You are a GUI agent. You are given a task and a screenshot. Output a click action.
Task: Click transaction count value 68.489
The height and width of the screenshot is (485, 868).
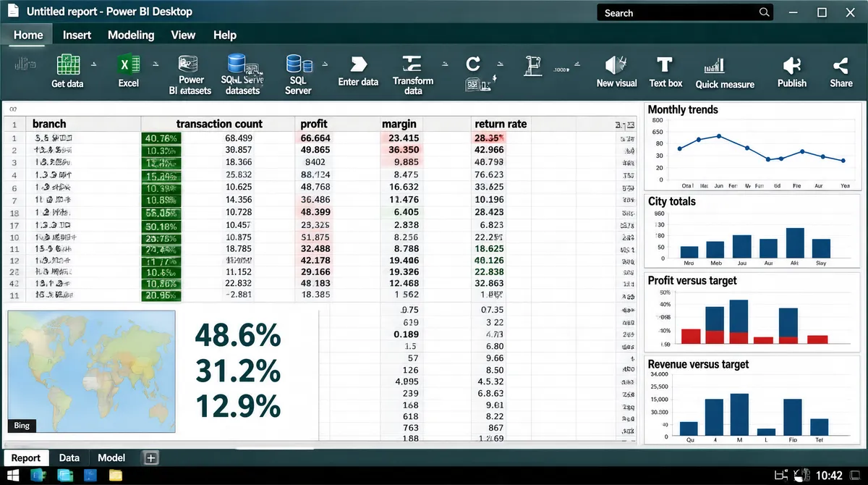[x=239, y=138]
